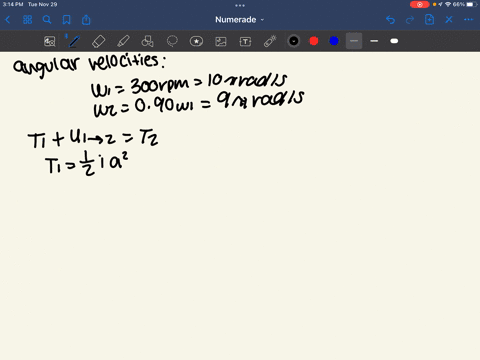480x360 pixels.
Task: Select the Shapes tool
Action: pyautogui.click(x=147, y=41)
